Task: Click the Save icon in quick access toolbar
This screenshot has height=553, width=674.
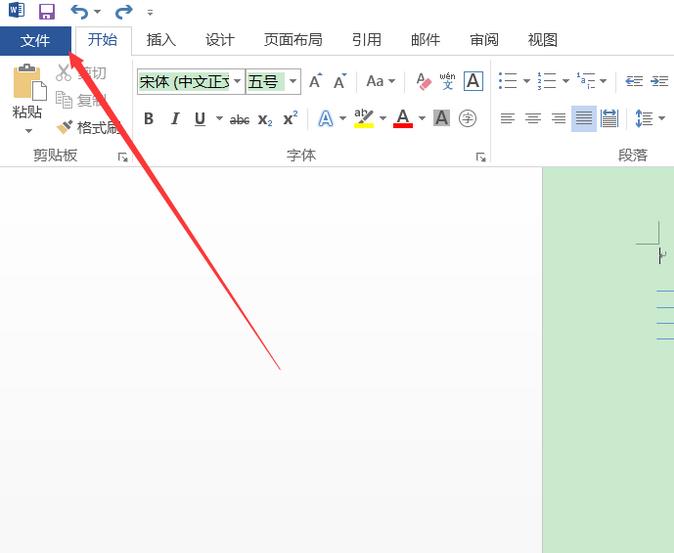Action: (46, 12)
